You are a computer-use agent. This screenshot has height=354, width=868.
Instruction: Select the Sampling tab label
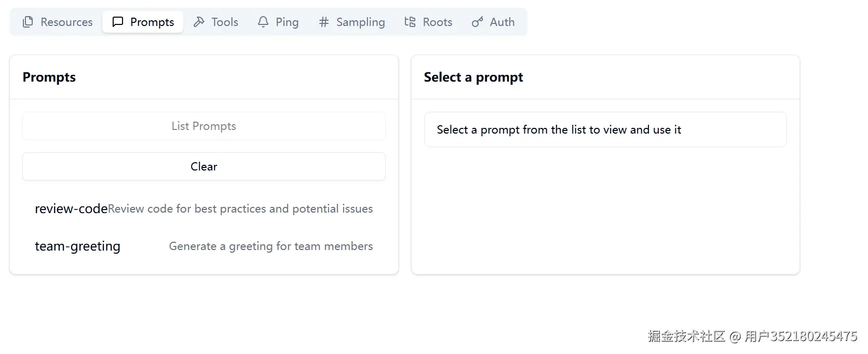click(361, 22)
